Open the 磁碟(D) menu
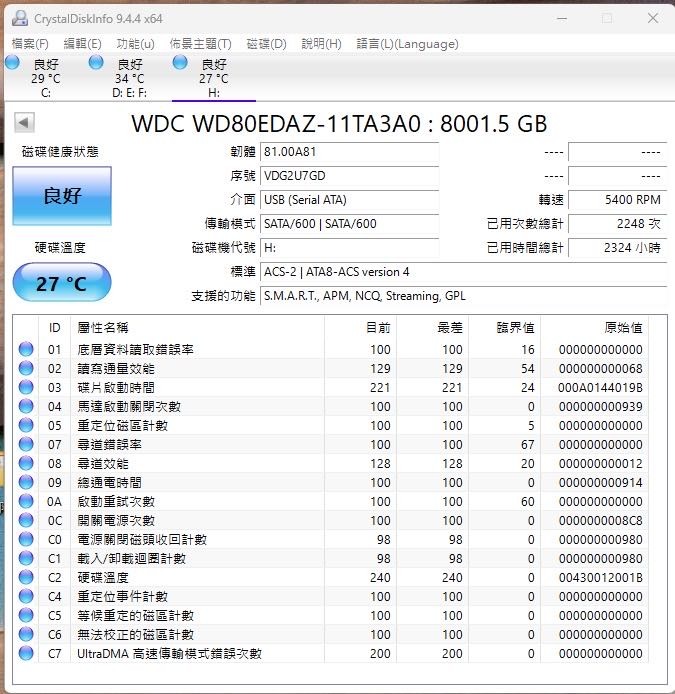This screenshot has width=675, height=694. click(266, 44)
